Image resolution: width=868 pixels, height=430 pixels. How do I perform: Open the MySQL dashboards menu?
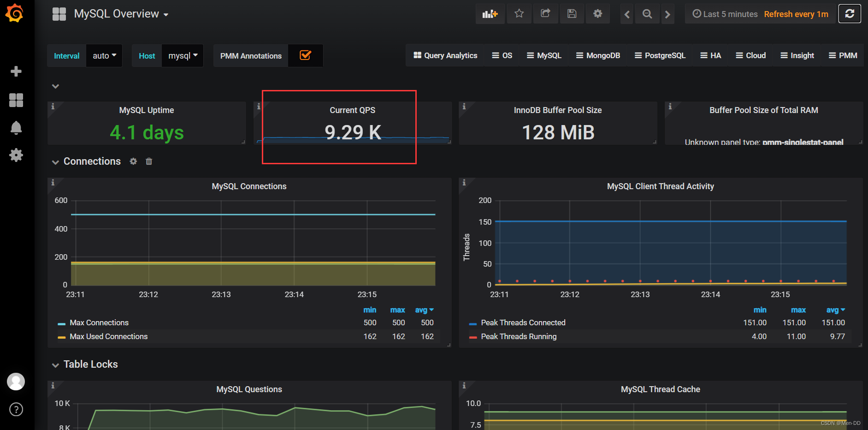point(544,55)
